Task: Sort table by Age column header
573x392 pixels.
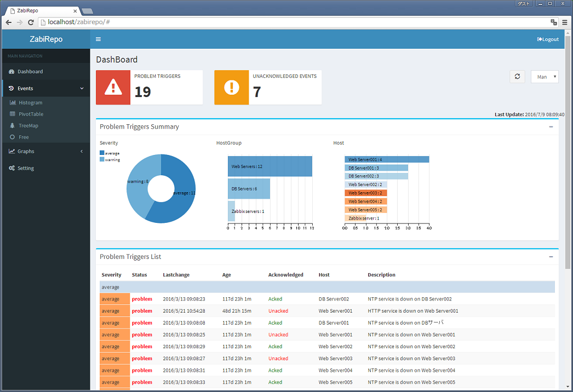Action: point(227,275)
